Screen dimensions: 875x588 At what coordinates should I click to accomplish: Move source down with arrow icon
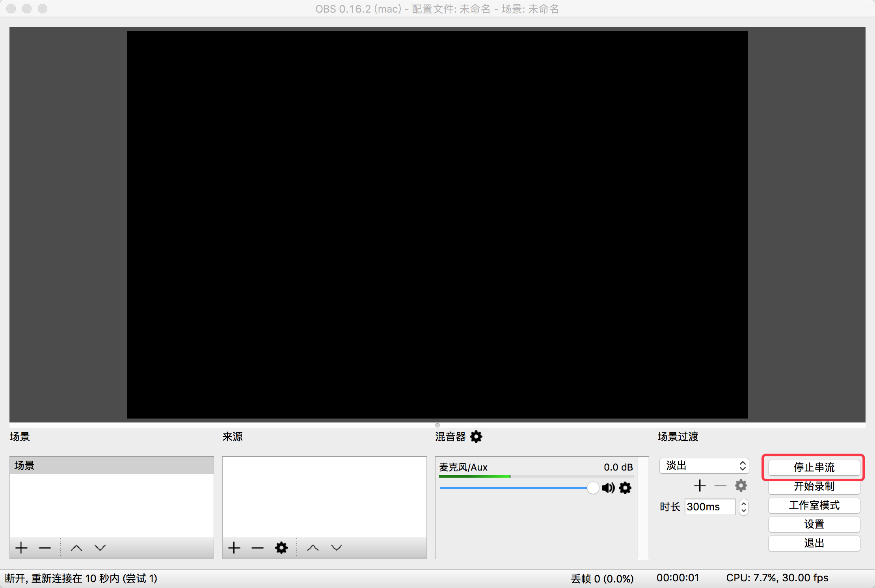[x=337, y=547]
